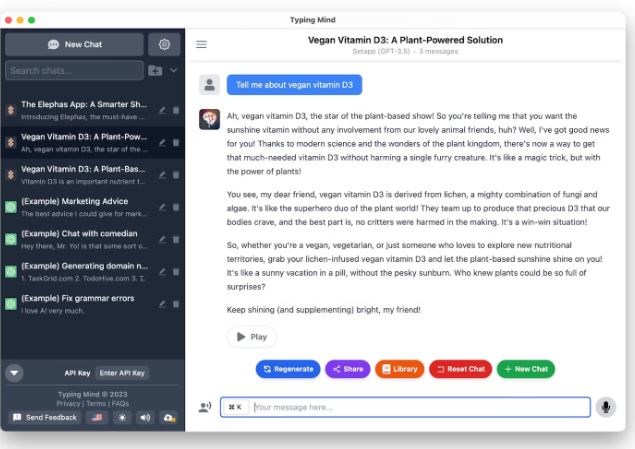635x449 pixels.
Task: Click Enter API Key button
Action: [122, 373]
